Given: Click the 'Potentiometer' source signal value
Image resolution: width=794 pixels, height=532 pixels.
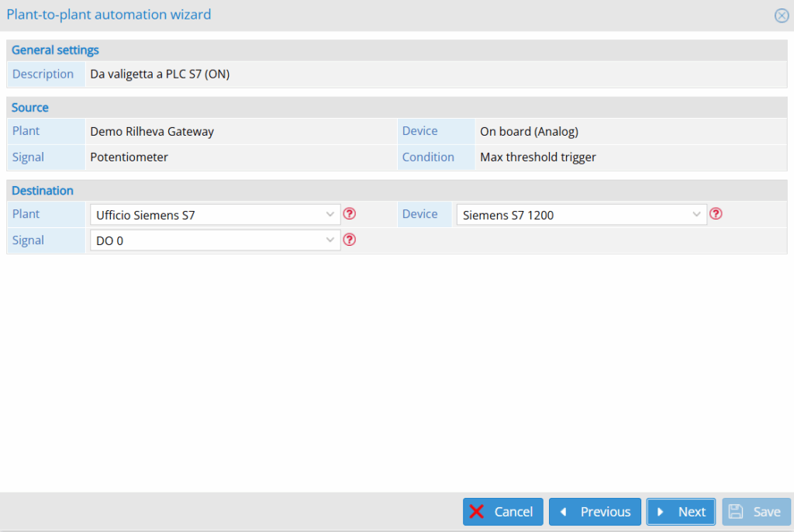Looking at the screenshot, I should [129, 157].
